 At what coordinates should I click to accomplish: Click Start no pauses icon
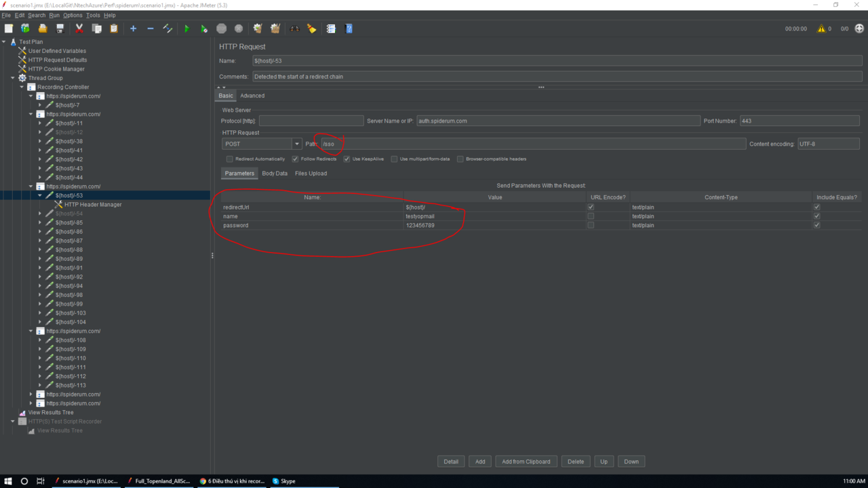click(x=203, y=28)
